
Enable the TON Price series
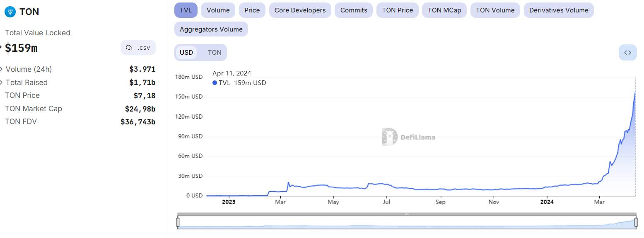[x=398, y=10]
